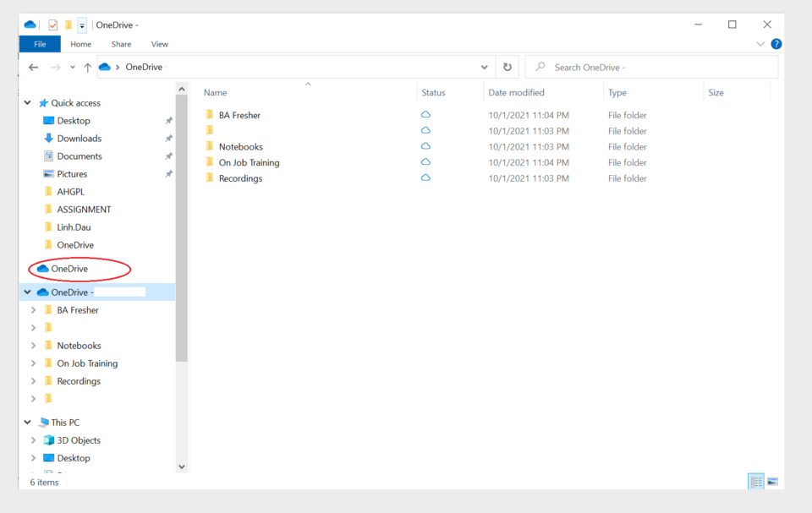Screen dimensions: 812x513
Task: Click the cloud icon in the address bar
Action: [x=105, y=67]
